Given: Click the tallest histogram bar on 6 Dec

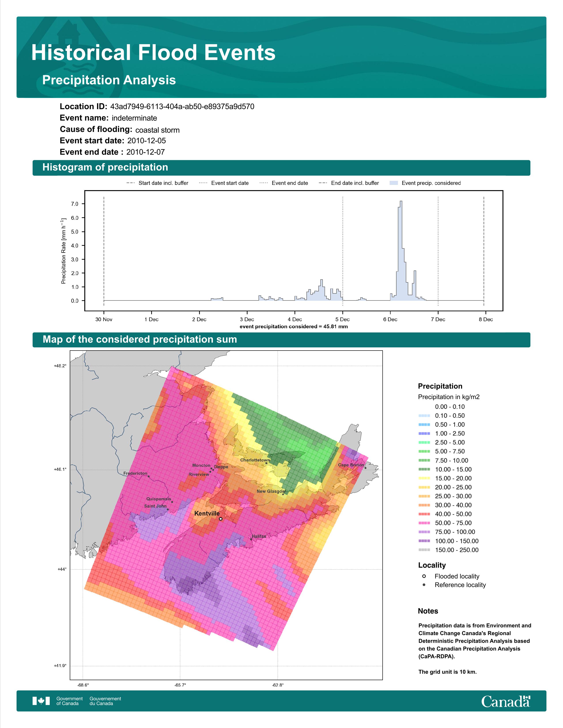Looking at the screenshot, I should (x=401, y=251).
